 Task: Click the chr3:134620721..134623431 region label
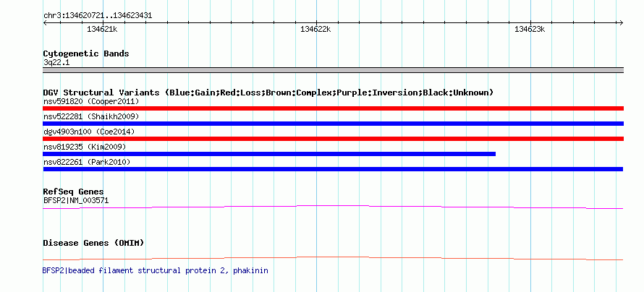coord(98,16)
